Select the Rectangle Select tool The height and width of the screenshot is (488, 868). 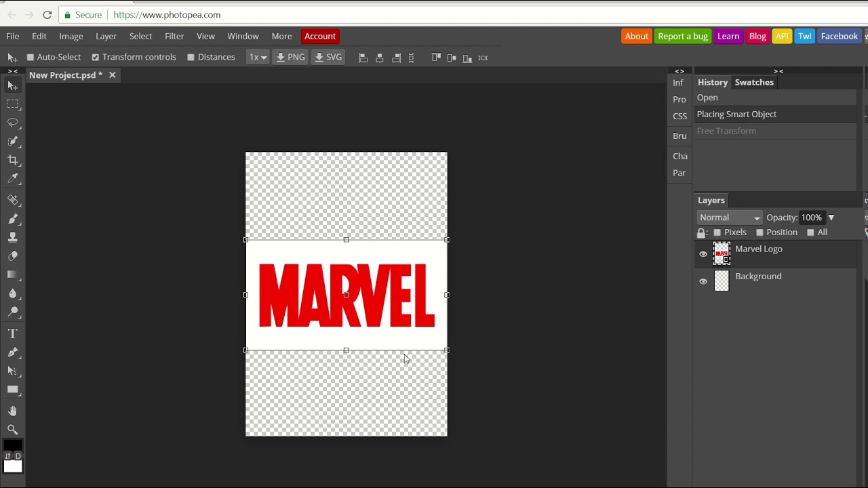coord(12,104)
